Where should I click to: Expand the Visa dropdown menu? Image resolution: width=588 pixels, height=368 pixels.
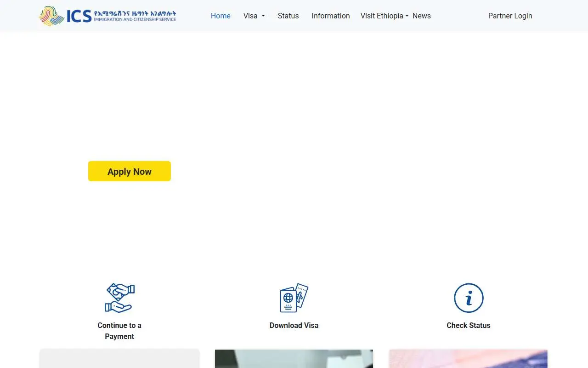pos(254,16)
